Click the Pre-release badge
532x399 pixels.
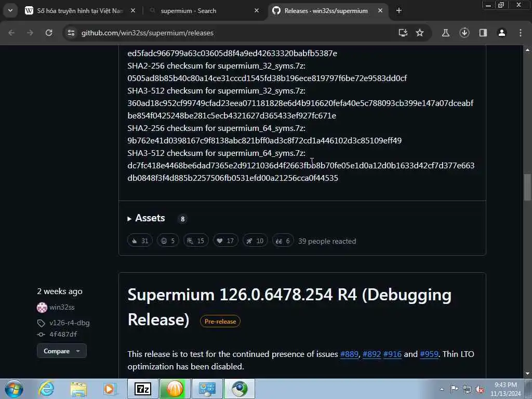point(220,321)
